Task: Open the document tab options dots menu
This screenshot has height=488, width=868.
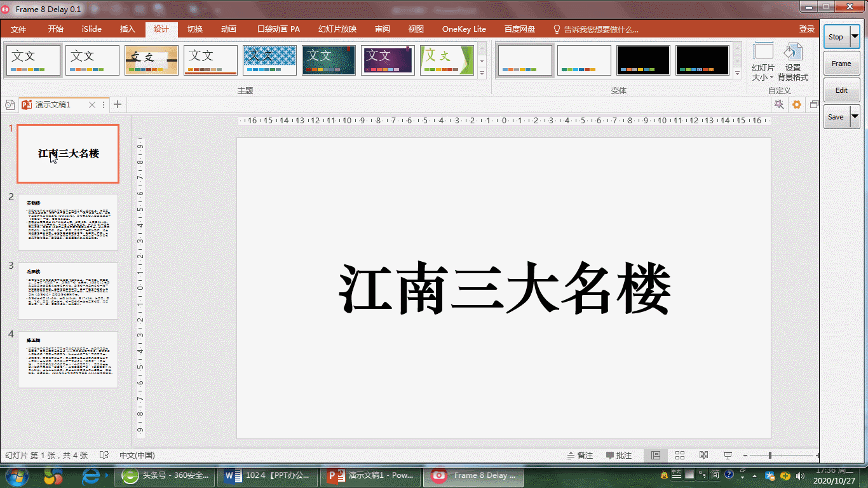Action: pyautogui.click(x=104, y=105)
